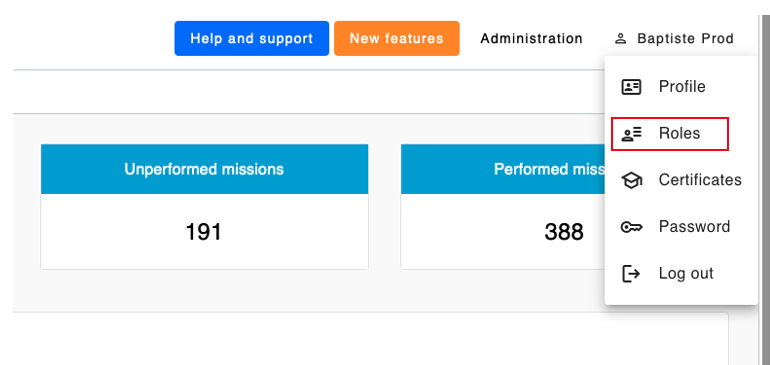The width and height of the screenshot is (770, 365).
Task: Click the 191 unperformed missions count
Action: (204, 232)
